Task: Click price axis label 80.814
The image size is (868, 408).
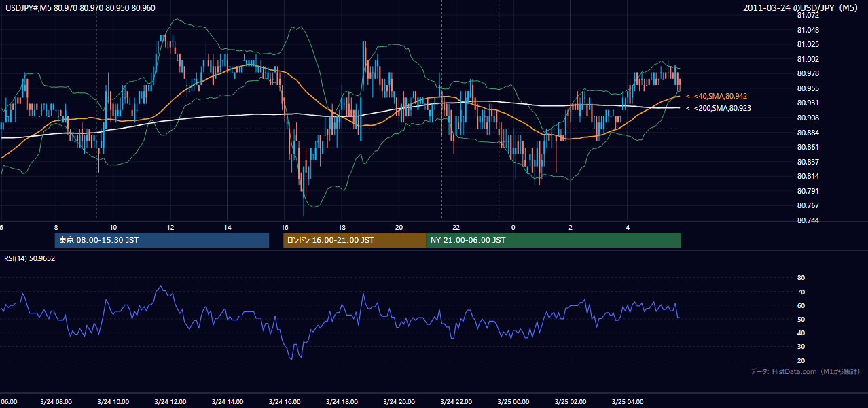Action: (807, 176)
